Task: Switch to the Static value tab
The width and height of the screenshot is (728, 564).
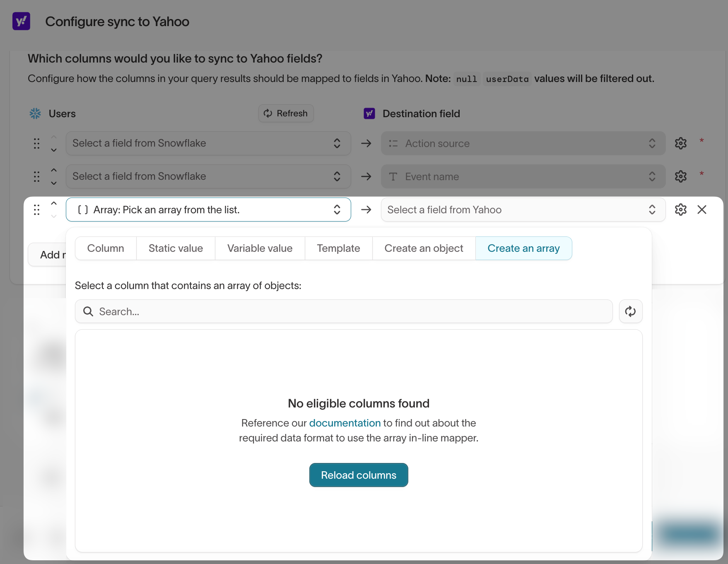Action: 176,248
